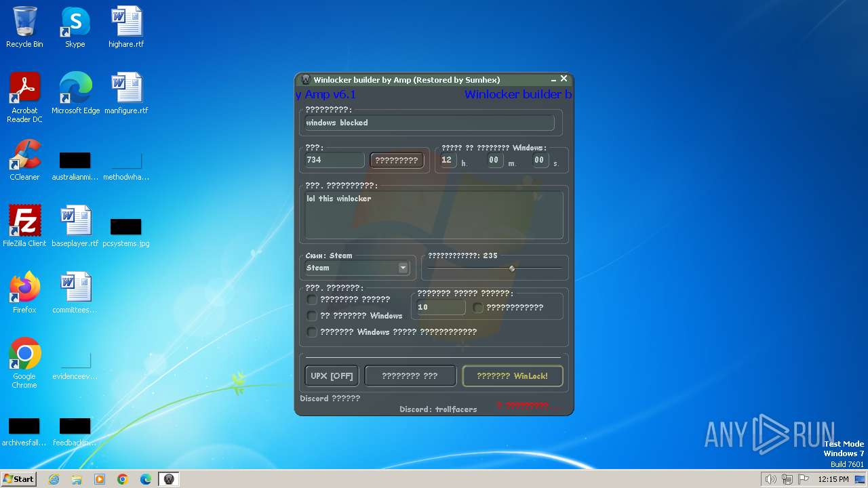Screen dimensions: 868x488
Task: Select the archivesfall... desktop file
Action: click(x=24, y=432)
